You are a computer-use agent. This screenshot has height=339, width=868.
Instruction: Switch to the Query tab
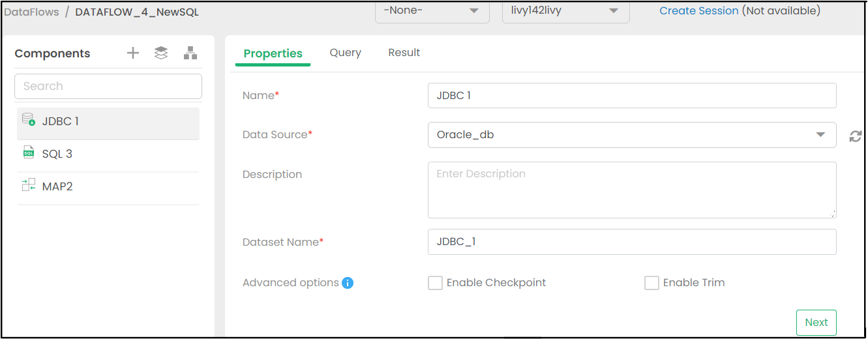[x=345, y=53]
